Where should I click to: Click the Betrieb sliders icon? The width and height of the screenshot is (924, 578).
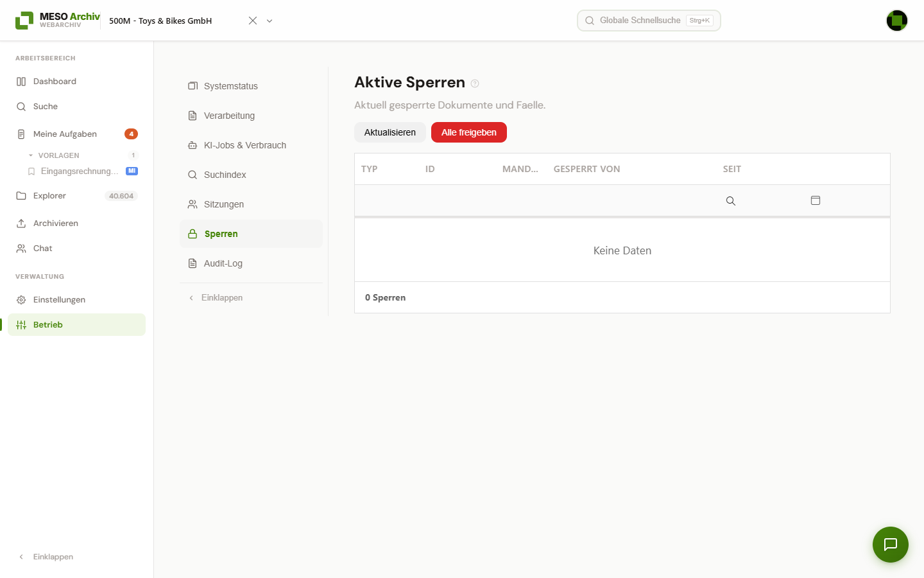point(21,325)
